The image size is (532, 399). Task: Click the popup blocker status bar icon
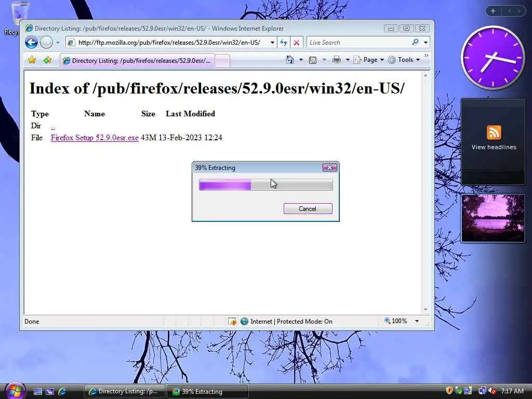point(232,321)
